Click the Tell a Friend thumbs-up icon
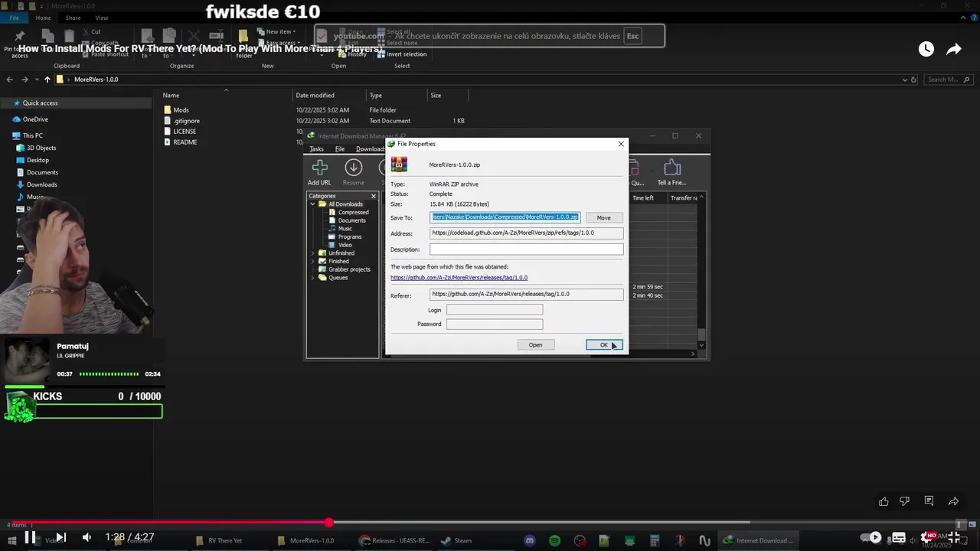The image size is (980, 551). 671,168
